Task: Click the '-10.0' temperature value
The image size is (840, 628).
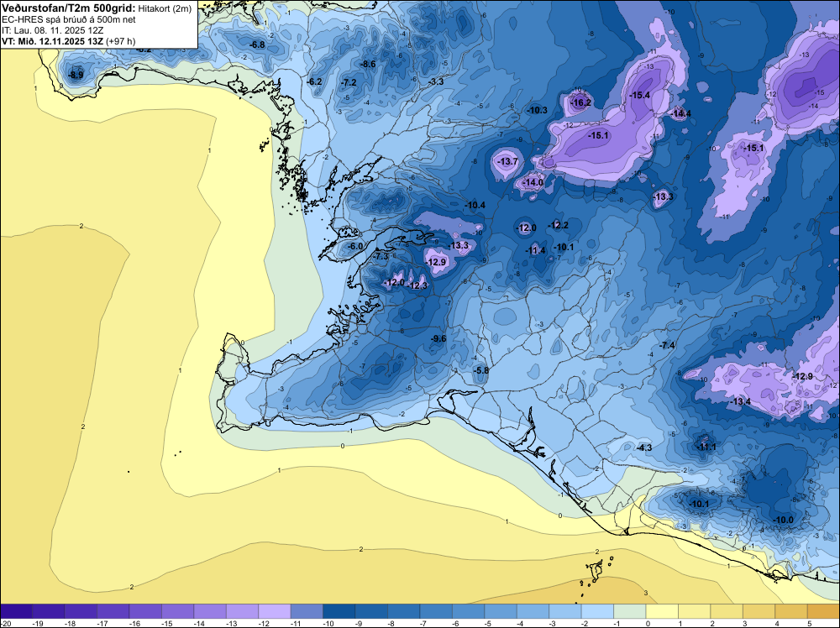Action: coord(784,520)
